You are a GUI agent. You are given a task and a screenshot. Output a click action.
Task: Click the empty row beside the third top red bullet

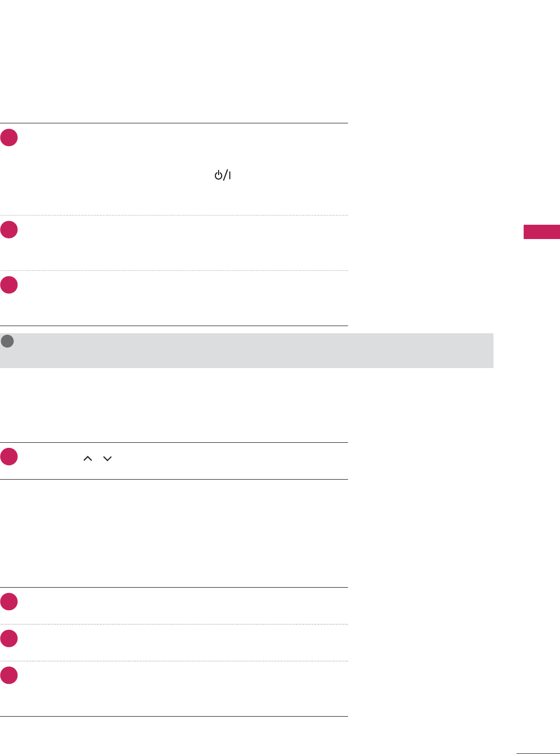183,298
